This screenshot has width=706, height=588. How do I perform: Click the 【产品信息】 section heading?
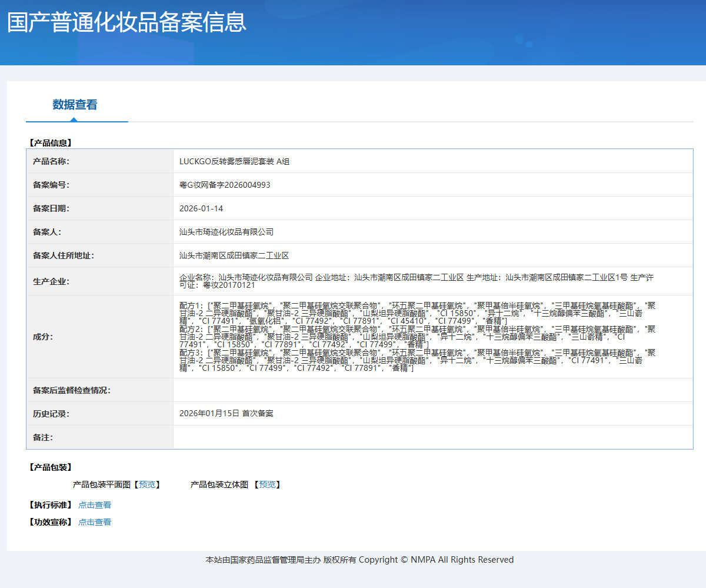[x=50, y=142]
